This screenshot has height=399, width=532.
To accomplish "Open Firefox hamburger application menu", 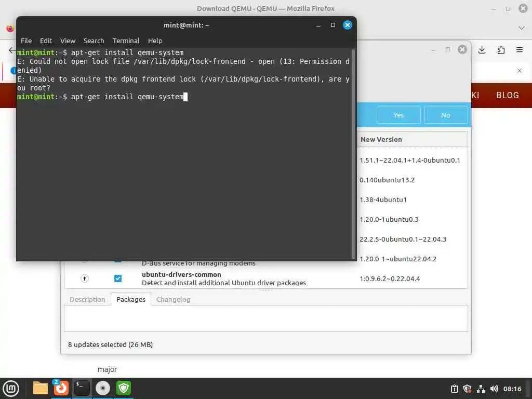I will point(519,50).
